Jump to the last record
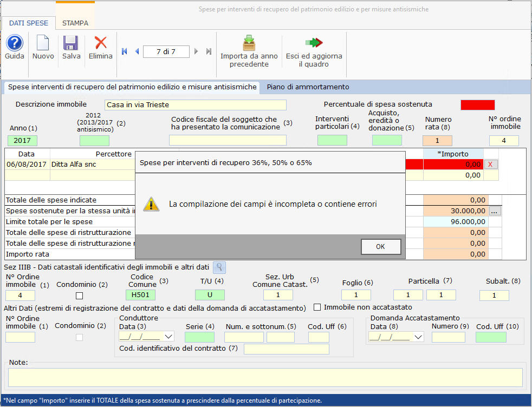This screenshot has width=532, height=407. click(209, 51)
